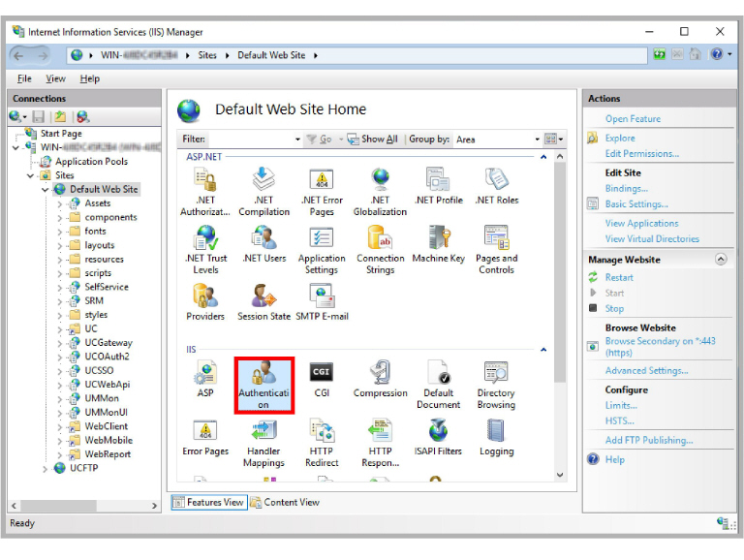The width and height of the screenshot is (744, 560).
Task: Click Edit Permissions link
Action: 641,153
